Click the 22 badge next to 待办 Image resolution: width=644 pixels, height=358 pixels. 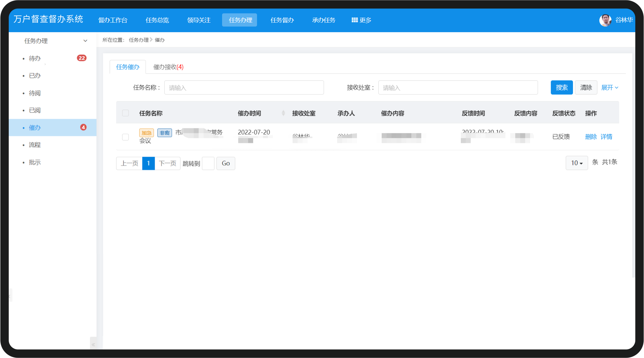[82, 58]
